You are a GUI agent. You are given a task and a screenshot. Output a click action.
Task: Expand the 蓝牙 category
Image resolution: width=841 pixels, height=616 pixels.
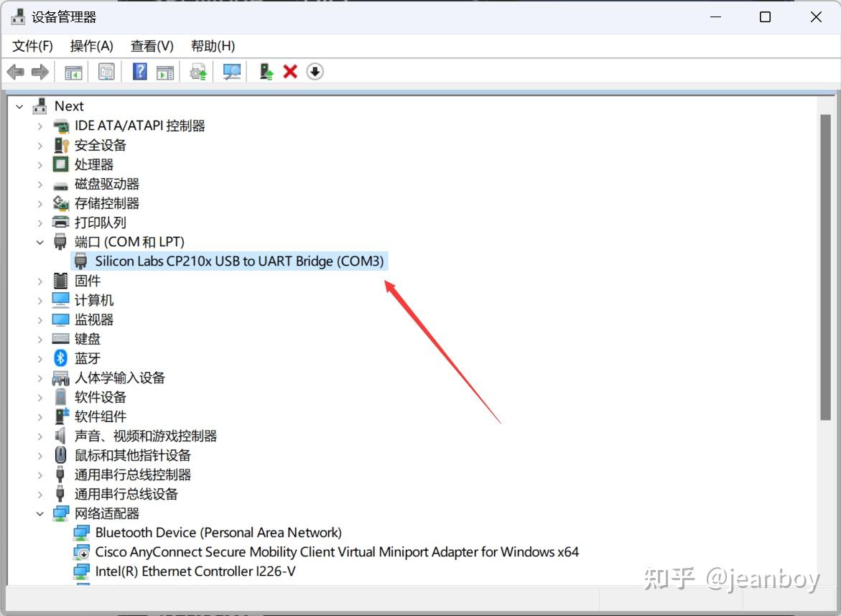[40, 358]
